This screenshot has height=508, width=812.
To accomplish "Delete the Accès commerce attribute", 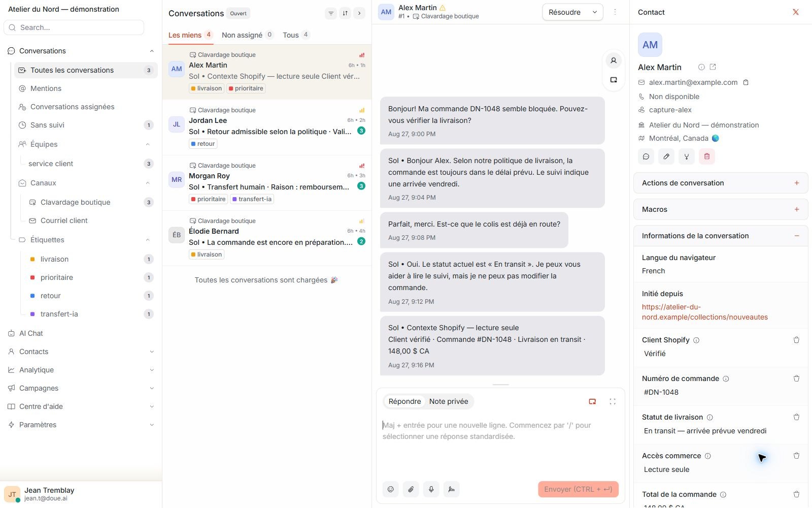I will coord(796,456).
